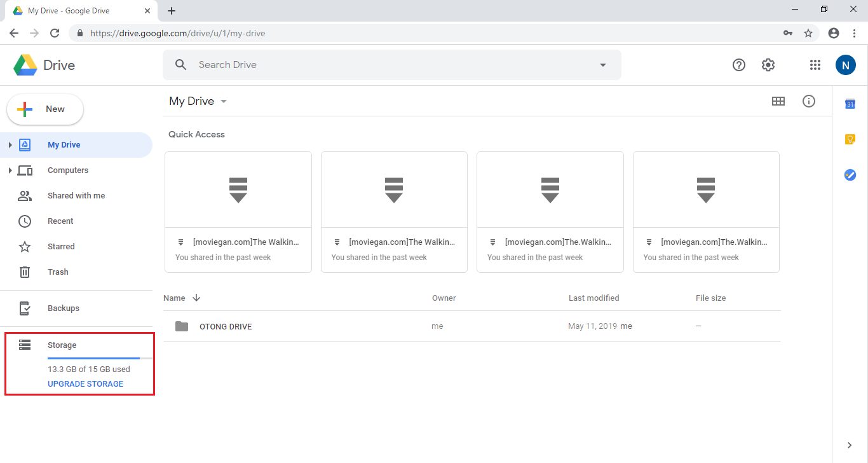
Task: Open Google Tasks from side panel
Action: click(x=850, y=175)
